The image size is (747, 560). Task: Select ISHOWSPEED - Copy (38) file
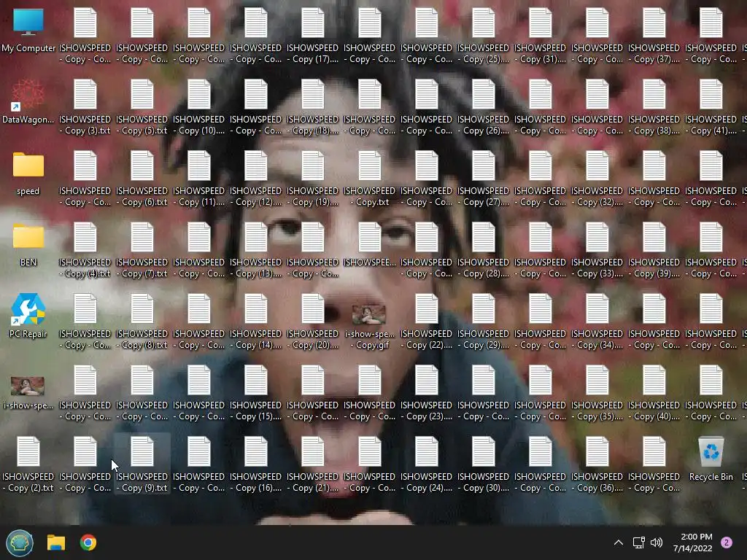click(x=654, y=108)
